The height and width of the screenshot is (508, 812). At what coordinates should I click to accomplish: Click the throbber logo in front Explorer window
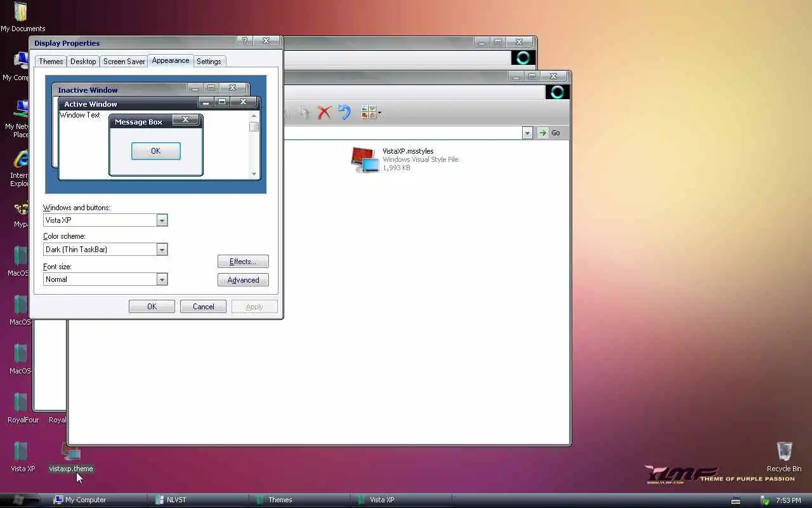[558, 92]
